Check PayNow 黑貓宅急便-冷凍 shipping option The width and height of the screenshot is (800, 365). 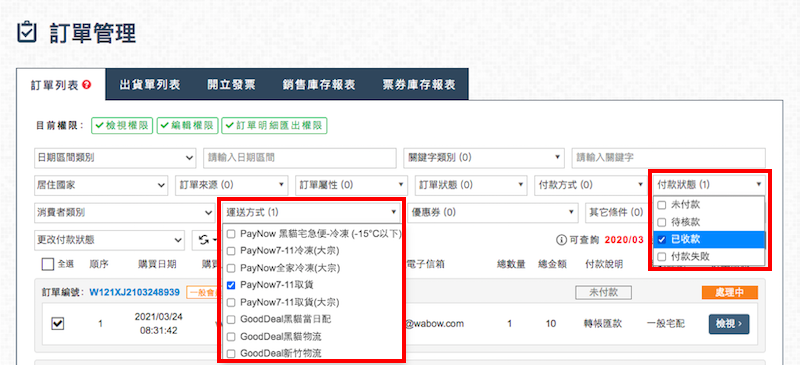click(231, 234)
